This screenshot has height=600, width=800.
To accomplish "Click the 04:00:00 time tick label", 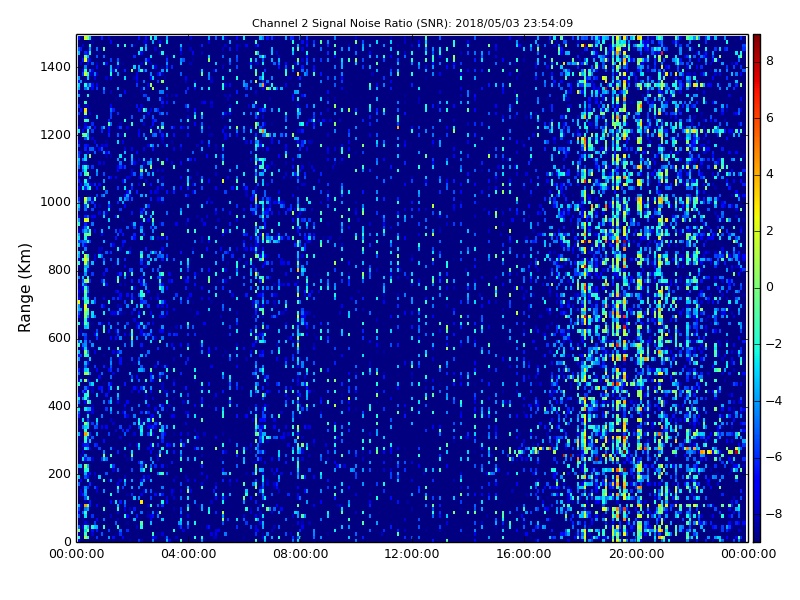I will pos(188,554).
